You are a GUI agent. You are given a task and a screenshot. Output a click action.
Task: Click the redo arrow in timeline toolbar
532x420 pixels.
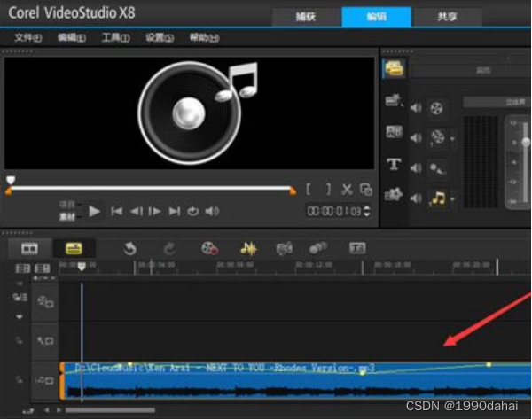tap(169, 248)
